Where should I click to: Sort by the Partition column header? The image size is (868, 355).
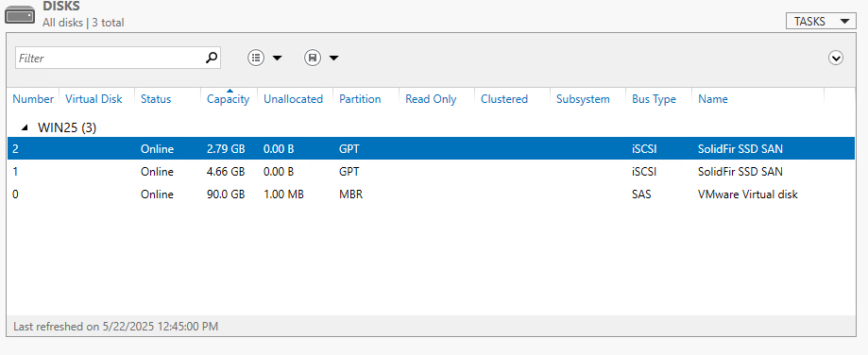point(360,99)
